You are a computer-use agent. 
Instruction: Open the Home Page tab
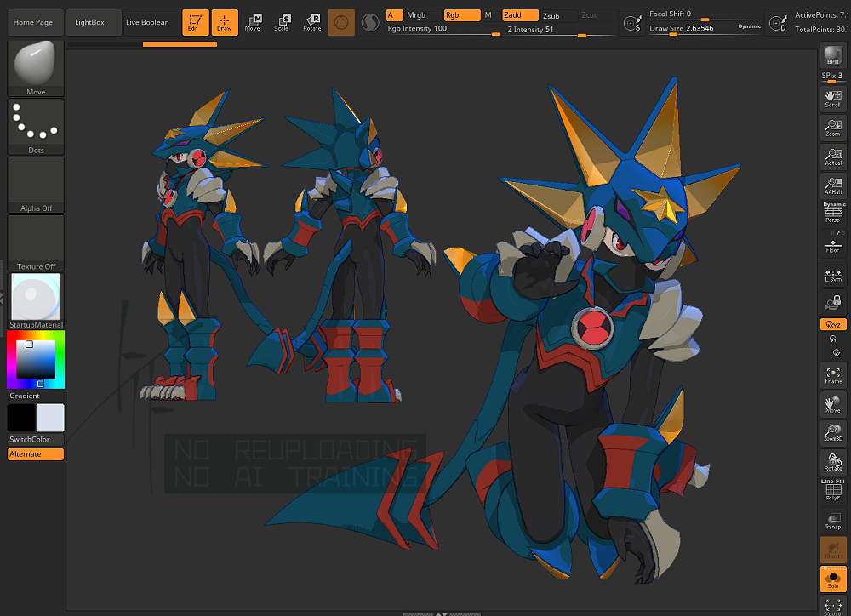(x=35, y=22)
